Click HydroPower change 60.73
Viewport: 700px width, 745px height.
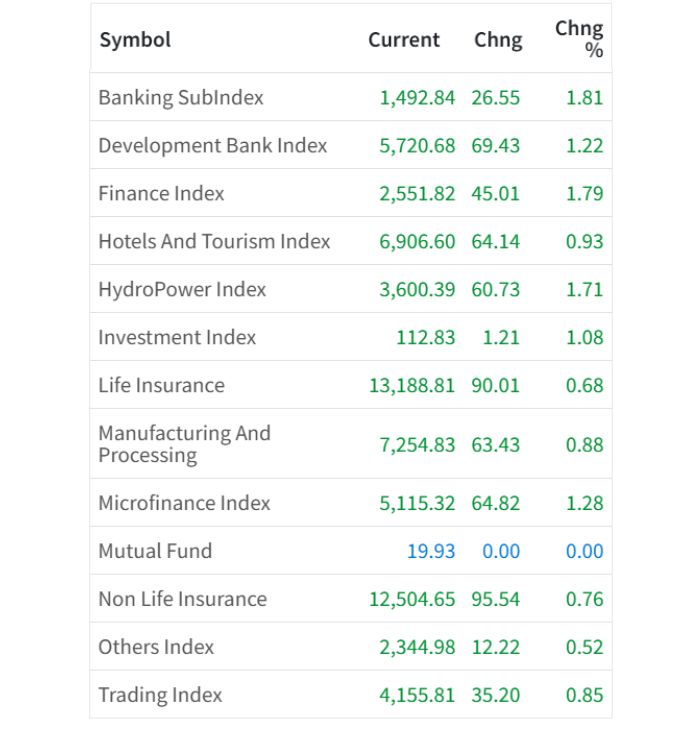[496, 290]
